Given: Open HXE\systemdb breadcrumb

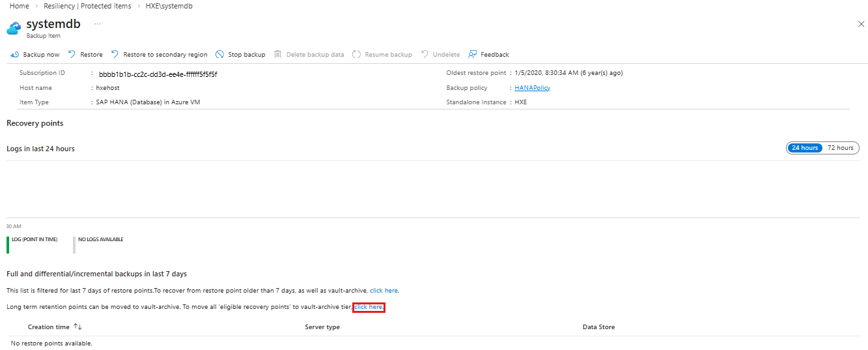Looking at the screenshot, I should (x=169, y=6).
